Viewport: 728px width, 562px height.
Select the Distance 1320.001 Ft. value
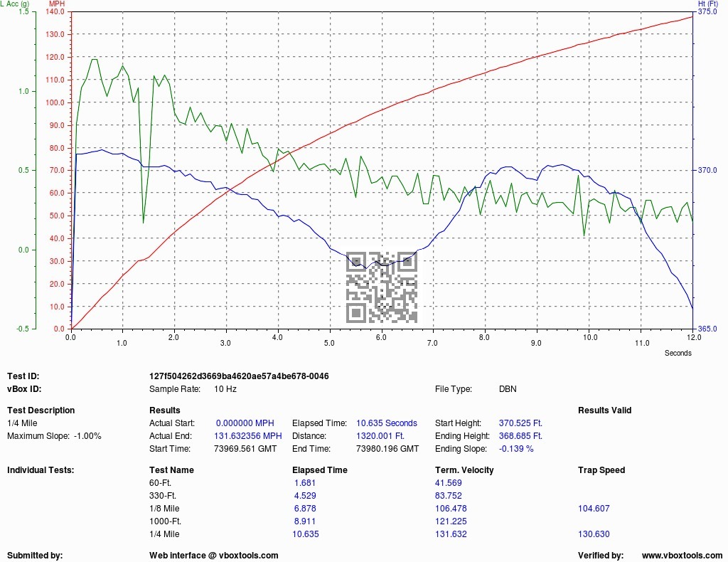[x=380, y=436]
